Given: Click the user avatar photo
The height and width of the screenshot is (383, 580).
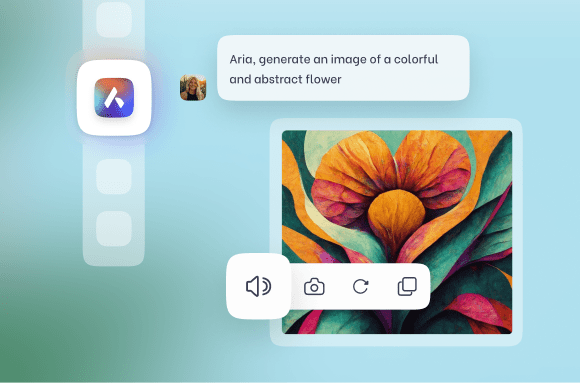Looking at the screenshot, I should (193, 87).
